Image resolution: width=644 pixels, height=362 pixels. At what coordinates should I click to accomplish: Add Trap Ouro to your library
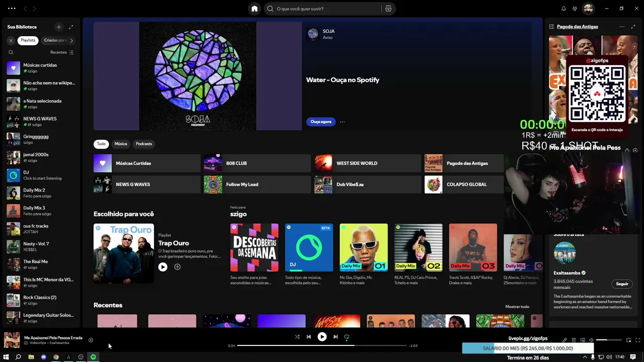point(177,267)
